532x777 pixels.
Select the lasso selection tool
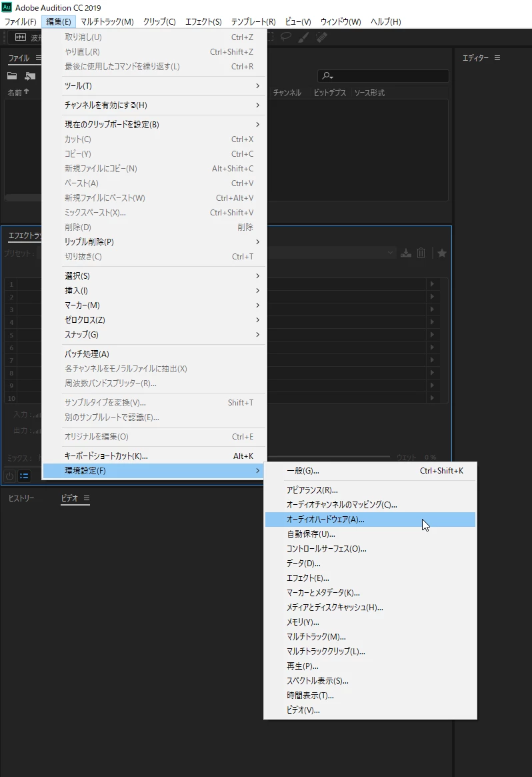(x=286, y=37)
